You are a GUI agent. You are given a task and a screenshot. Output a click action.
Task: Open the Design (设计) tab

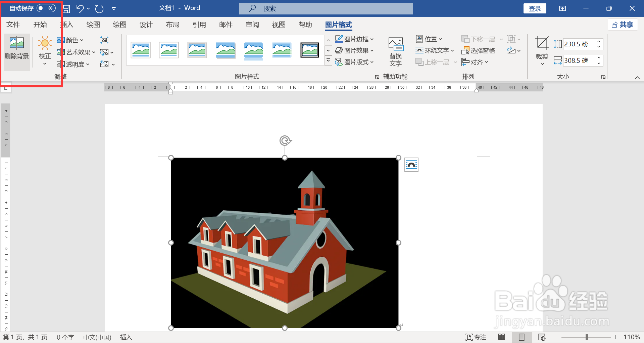[x=146, y=25]
